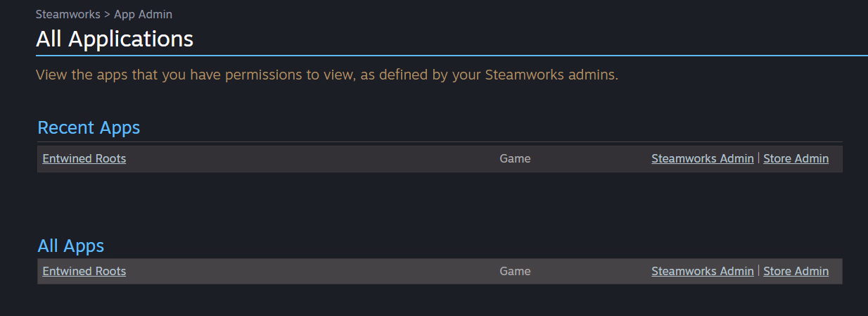This screenshot has height=316, width=868.
Task: Click the breadcrumb arrow separator
Action: pyautogui.click(x=107, y=14)
